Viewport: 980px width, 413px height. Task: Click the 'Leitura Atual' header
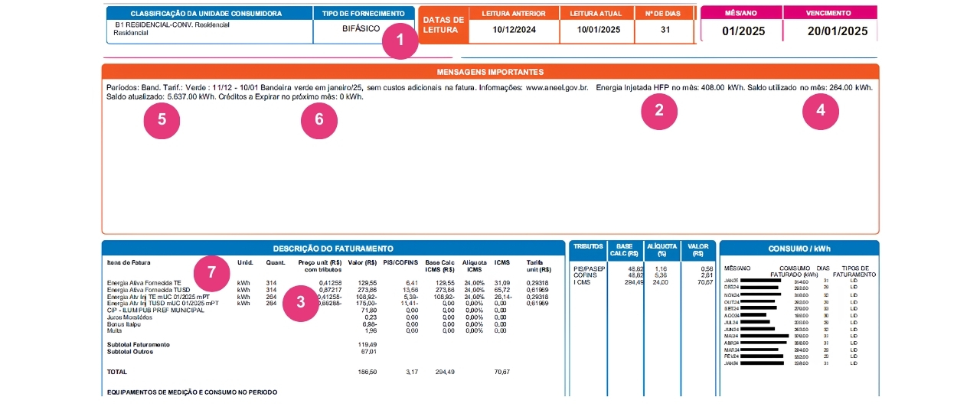596,14
